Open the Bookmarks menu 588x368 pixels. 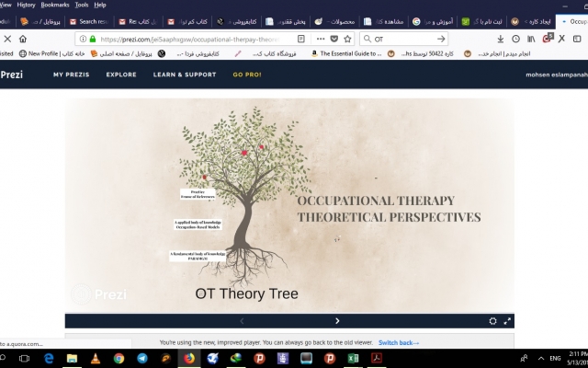tap(55, 5)
